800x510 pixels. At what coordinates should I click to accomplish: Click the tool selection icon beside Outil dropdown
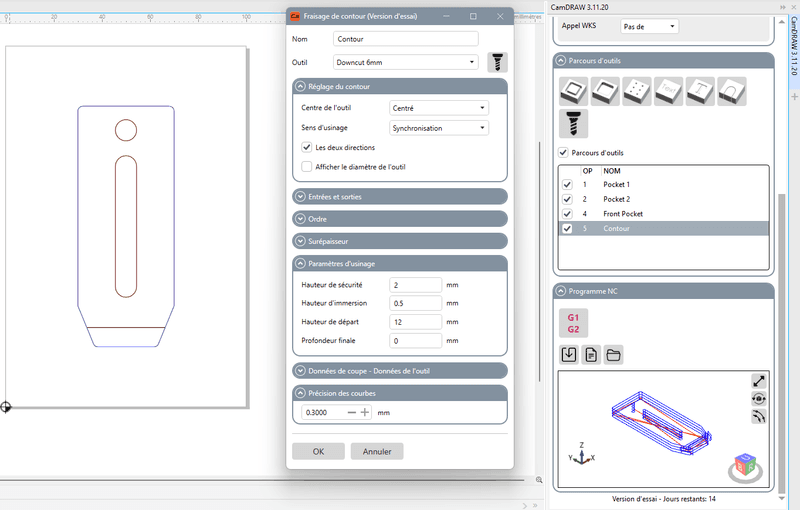coord(497,62)
